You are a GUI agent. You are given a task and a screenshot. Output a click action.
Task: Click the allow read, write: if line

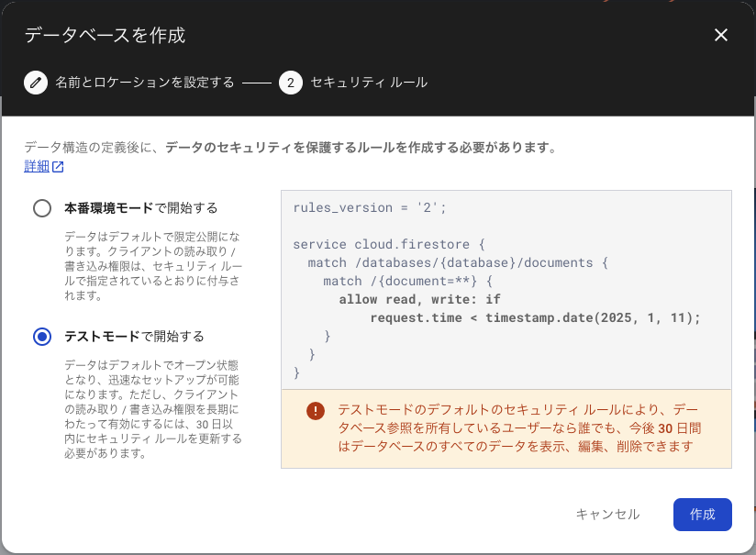click(x=419, y=299)
